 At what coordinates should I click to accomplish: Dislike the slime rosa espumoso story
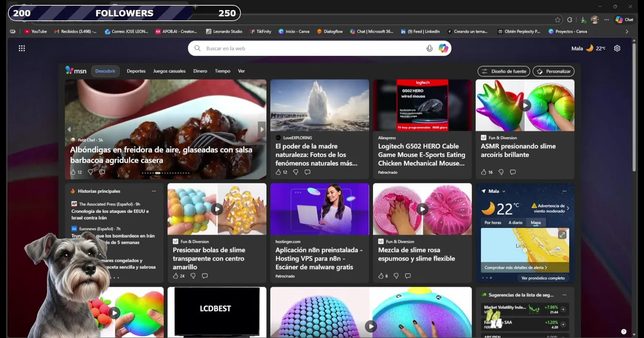point(396,276)
